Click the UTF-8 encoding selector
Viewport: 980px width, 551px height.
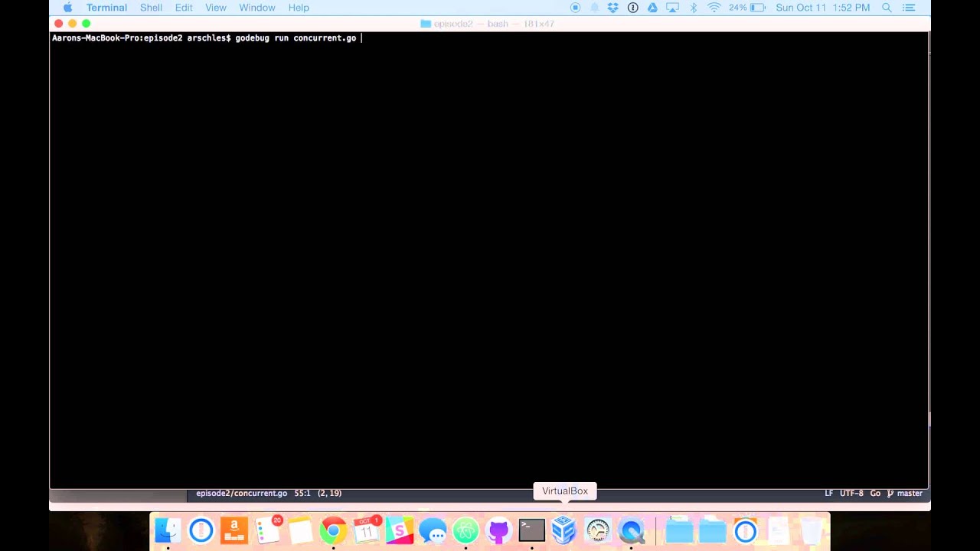click(x=851, y=494)
